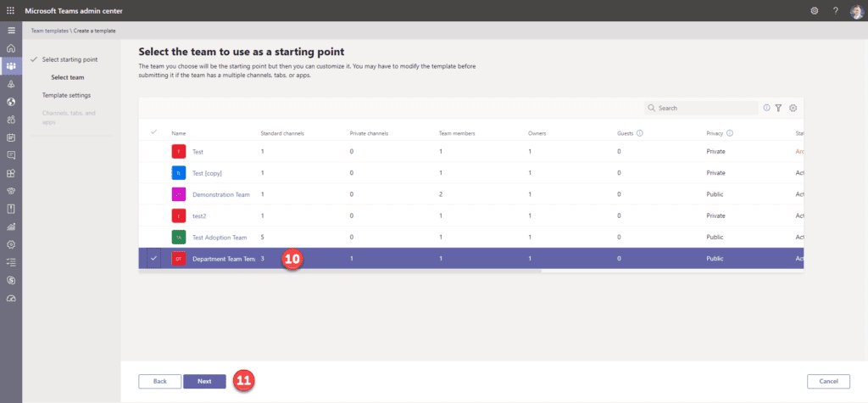The height and width of the screenshot is (403, 868).
Task: Open the Meetings calendar icon
Action: pos(11,137)
